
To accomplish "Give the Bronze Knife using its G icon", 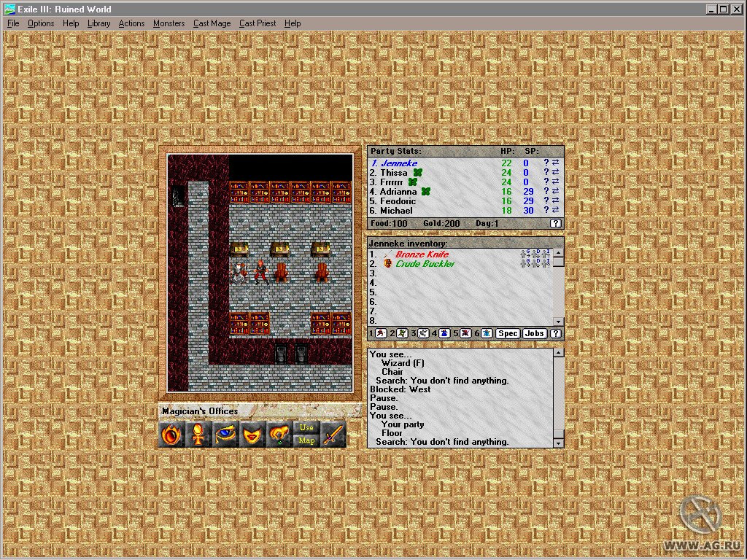I will pos(525,254).
